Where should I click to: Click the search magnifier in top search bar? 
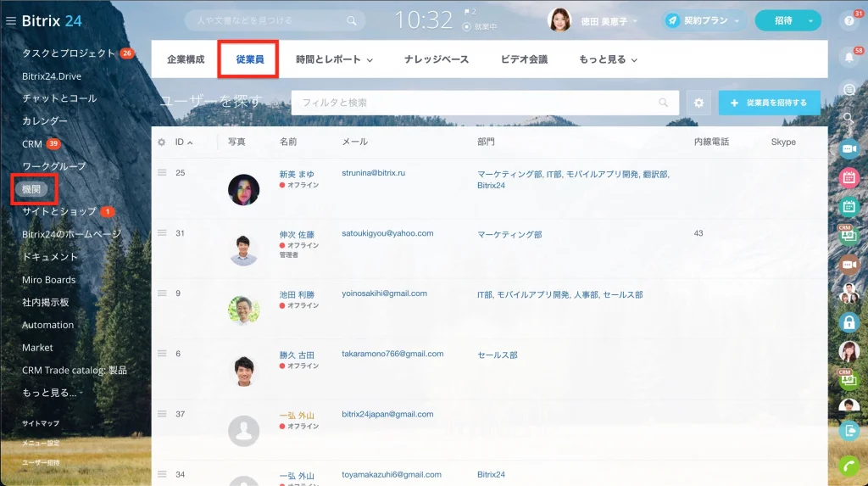click(x=352, y=20)
